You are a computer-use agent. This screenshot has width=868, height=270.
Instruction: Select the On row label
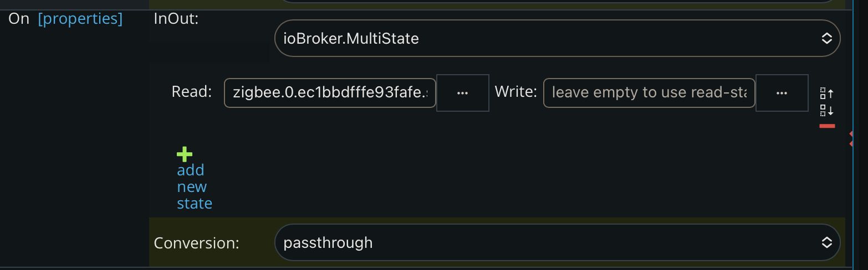pos(19,19)
